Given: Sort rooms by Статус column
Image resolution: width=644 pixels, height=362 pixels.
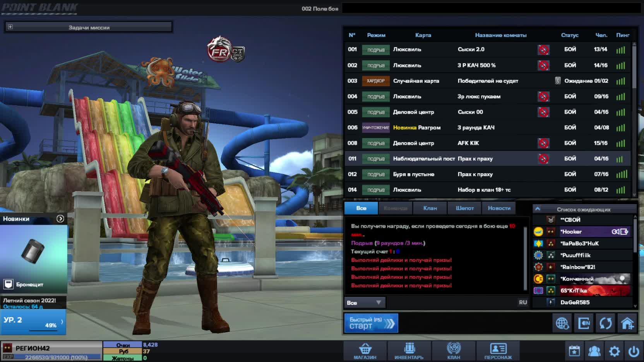Looking at the screenshot, I should click(x=570, y=35).
